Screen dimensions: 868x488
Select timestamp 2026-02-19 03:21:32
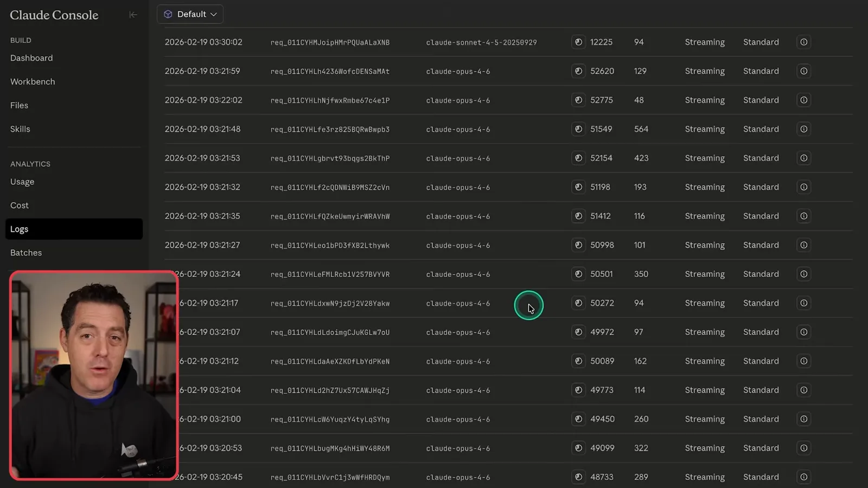pos(202,187)
